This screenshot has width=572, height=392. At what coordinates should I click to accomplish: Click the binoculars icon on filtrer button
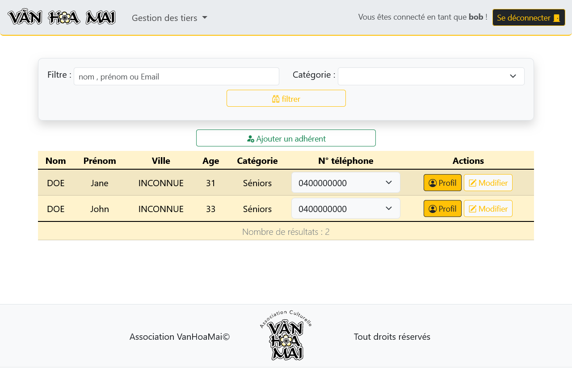pos(276,99)
